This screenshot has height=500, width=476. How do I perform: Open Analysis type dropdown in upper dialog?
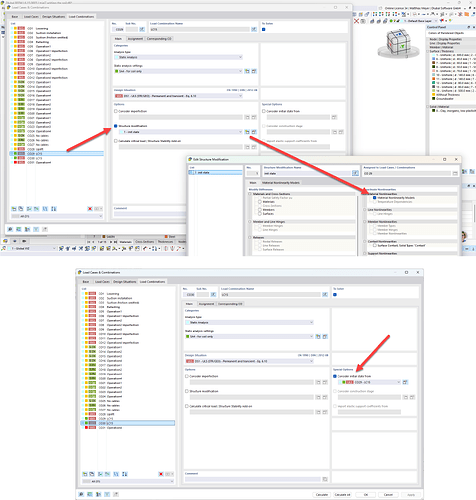click(178, 57)
